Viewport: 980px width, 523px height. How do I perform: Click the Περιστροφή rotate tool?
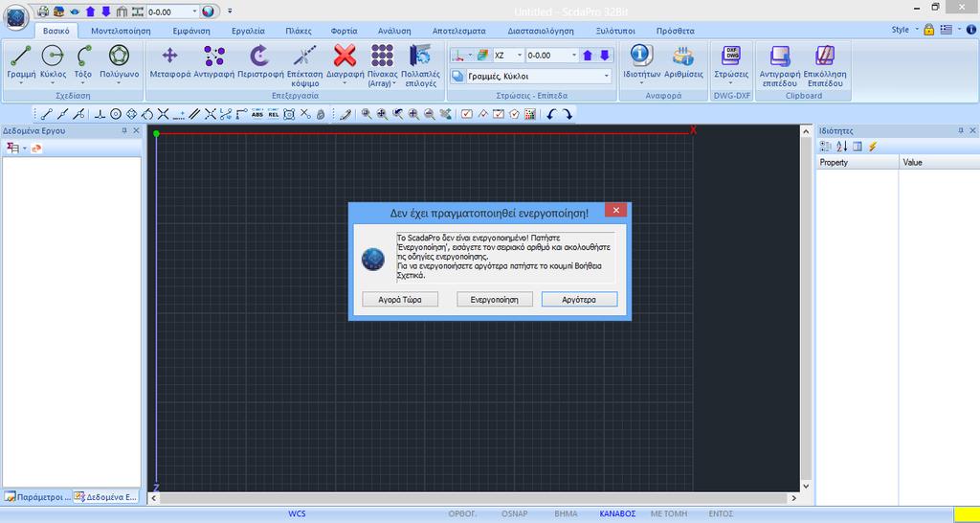(x=260, y=61)
